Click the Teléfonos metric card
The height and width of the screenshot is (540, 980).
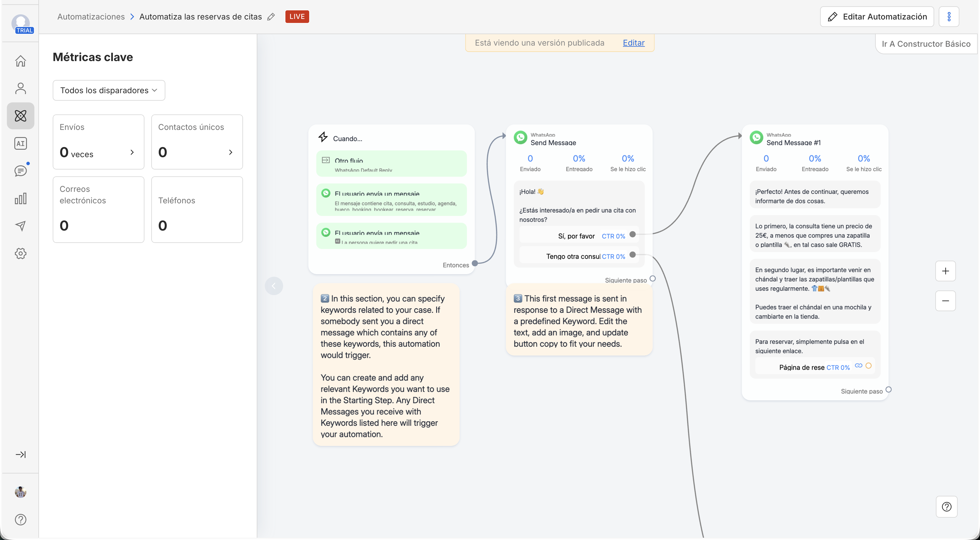coord(197,210)
